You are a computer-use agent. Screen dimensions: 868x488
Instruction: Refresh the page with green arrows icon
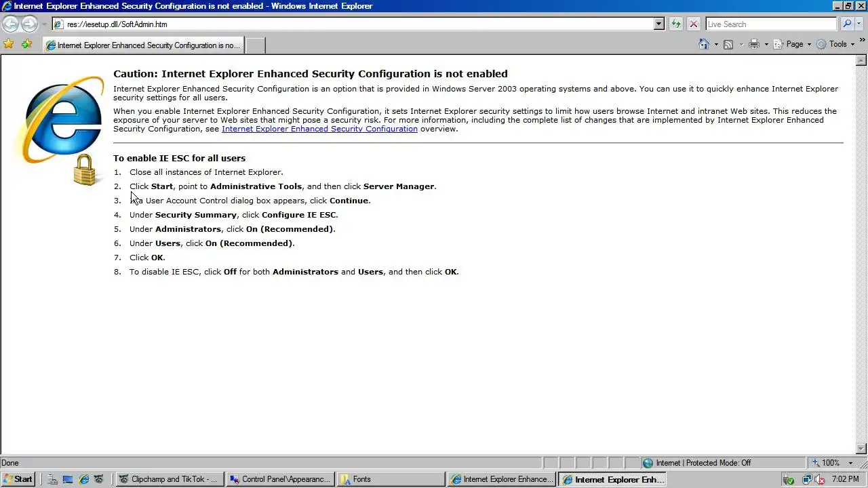click(x=676, y=24)
